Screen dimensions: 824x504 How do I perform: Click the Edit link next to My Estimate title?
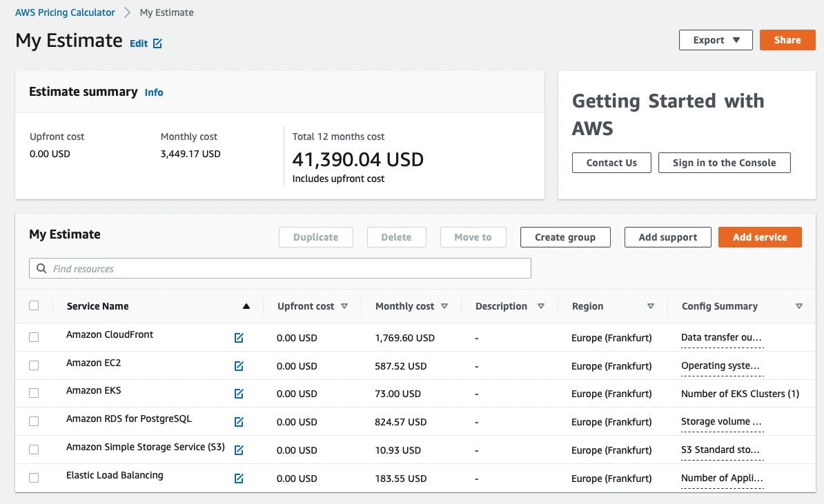coord(146,43)
